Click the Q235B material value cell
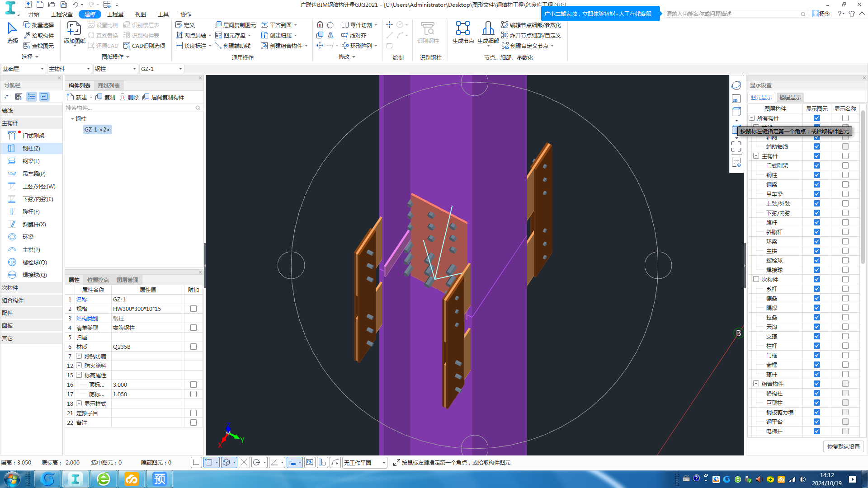The height and width of the screenshot is (488, 868). [148, 347]
